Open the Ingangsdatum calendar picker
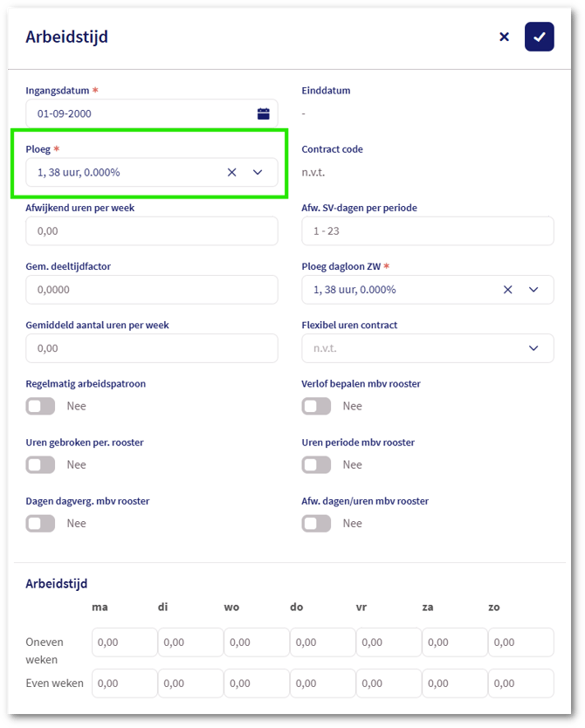The image size is (585, 728). coord(263,113)
